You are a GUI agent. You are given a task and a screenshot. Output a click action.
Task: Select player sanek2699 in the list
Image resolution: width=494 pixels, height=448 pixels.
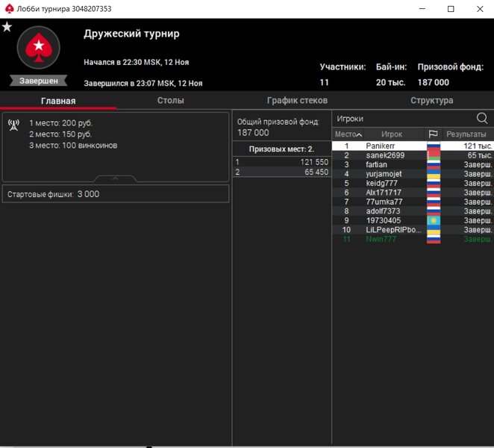click(385, 155)
